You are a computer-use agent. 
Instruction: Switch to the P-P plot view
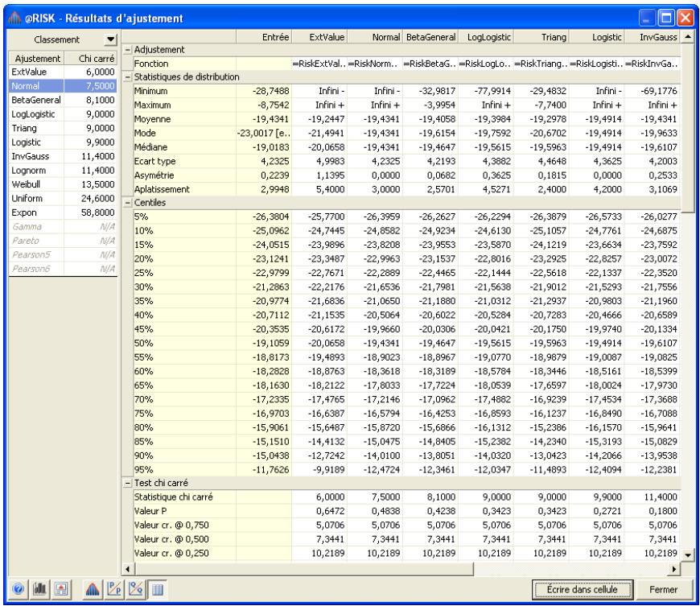(113, 590)
